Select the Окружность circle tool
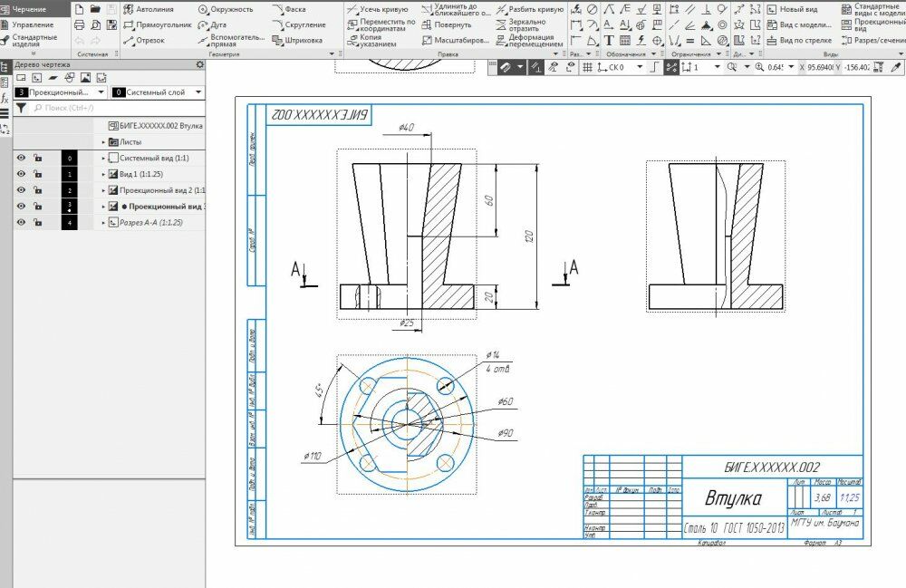Viewport: 906px width, 588px height. [226, 9]
